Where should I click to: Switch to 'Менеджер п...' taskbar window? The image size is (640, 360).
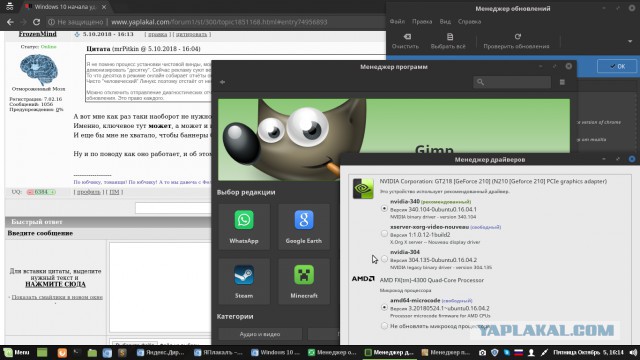(446, 352)
